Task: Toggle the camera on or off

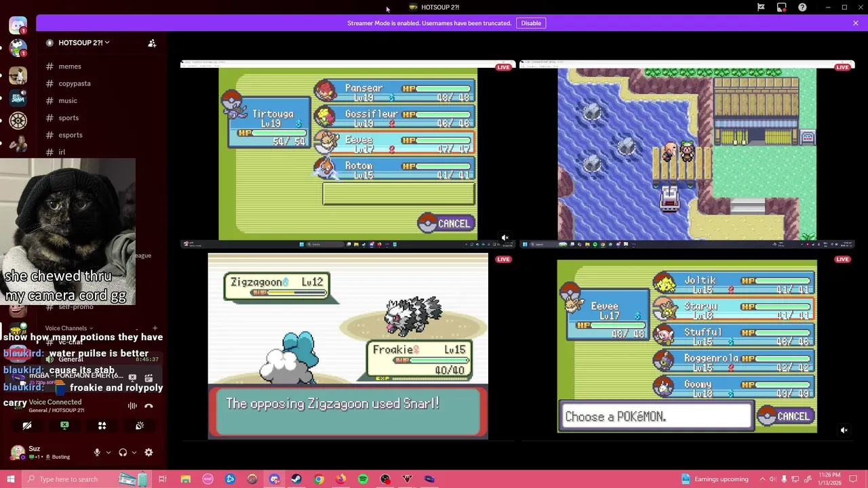Action: (x=27, y=426)
